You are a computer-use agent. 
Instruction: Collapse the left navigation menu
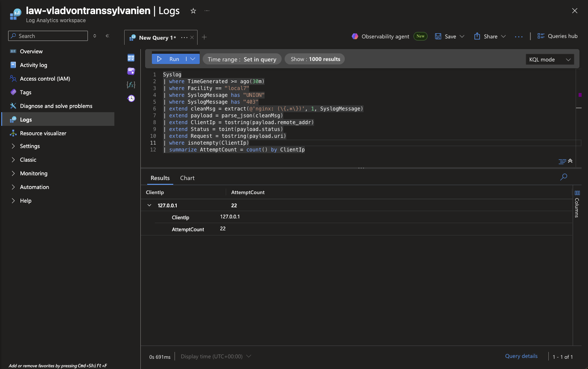click(x=108, y=36)
